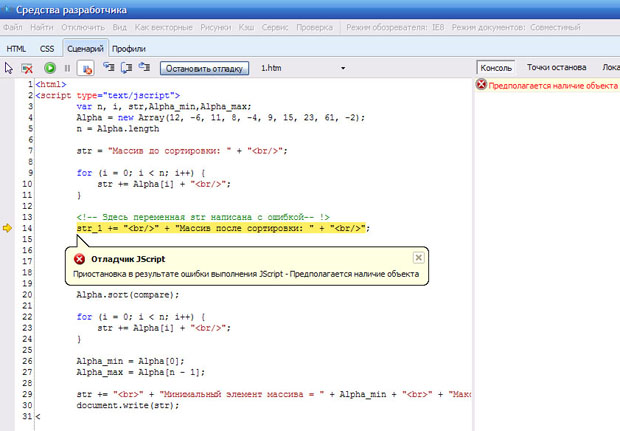Click the step into icon
The height and width of the screenshot is (431, 620).
click(x=108, y=67)
